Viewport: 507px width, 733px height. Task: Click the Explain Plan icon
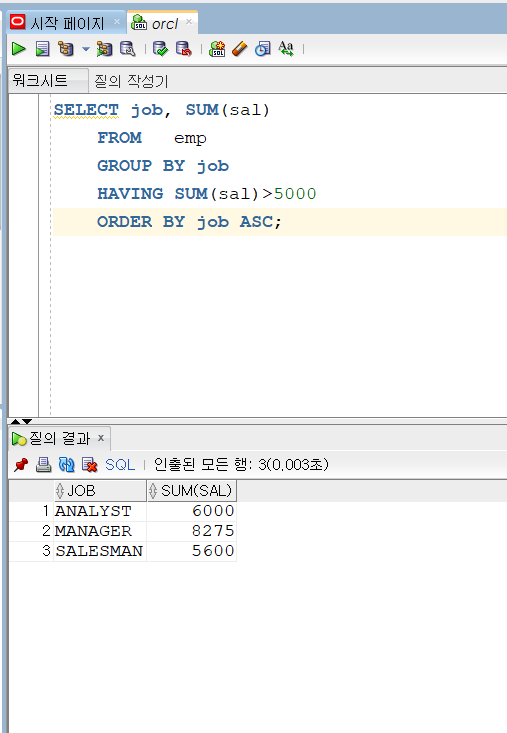point(66,49)
